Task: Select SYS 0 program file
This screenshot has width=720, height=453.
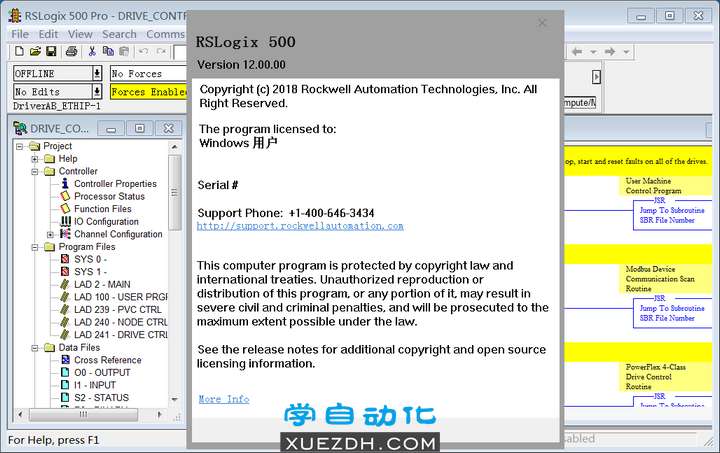Action: coord(90,259)
